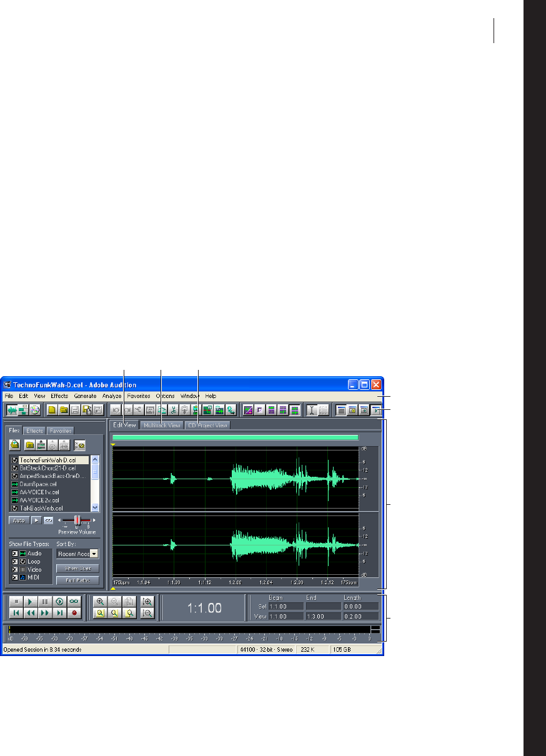Switch to the Multitrack View tab
The image size is (546, 756).
coord(162,425)
